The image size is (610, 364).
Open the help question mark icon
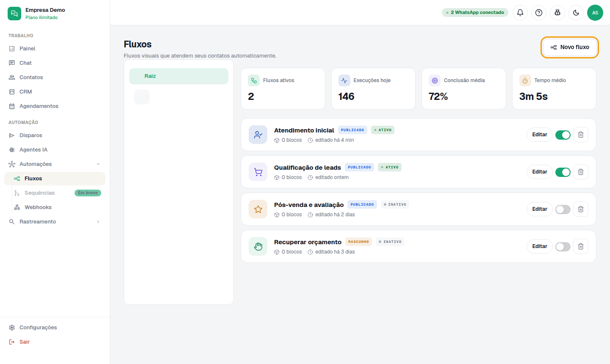coord(539,13)
